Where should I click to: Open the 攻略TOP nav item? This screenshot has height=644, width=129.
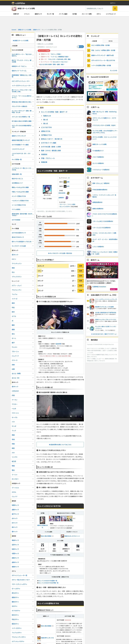(x=16, y=14)
